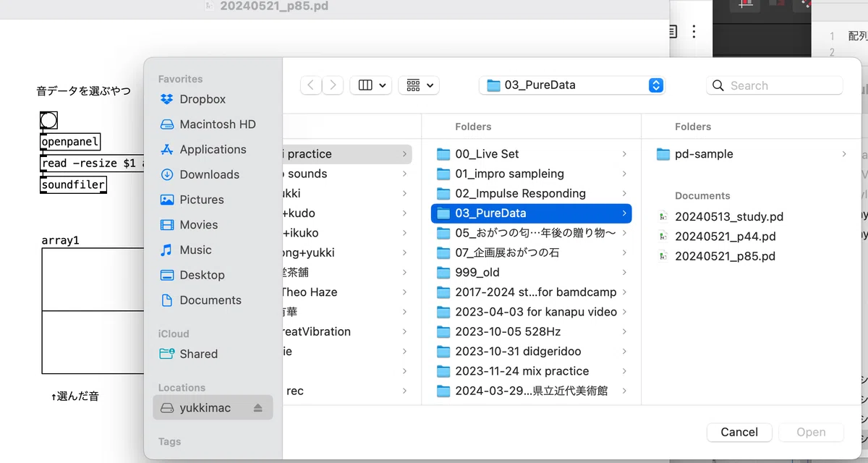Image resolution: width=868 pixels, height=463 pixels.
Task: Select 2017-2024 st...for bamdcamp folder
Action: (531, 292)
